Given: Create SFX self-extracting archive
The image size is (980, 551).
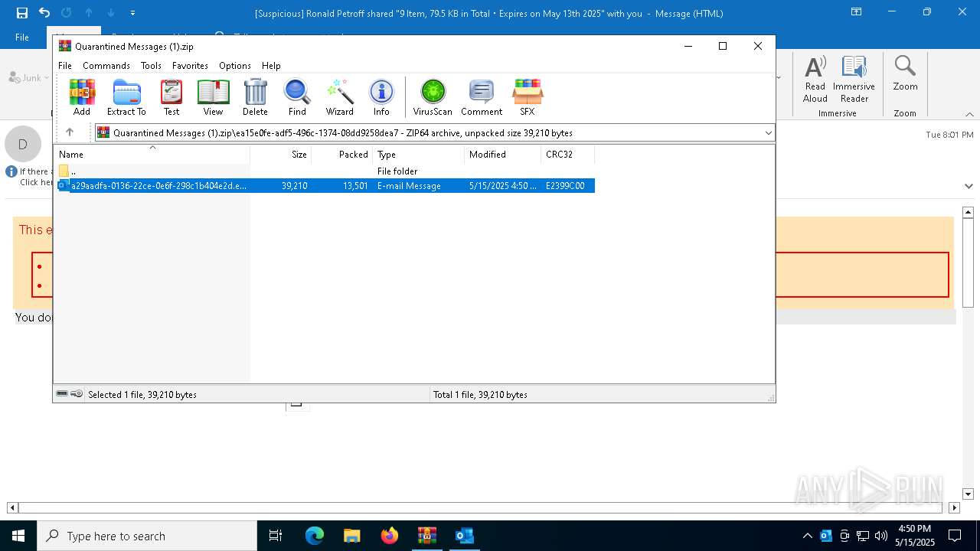Looking at the screenshot, I should pos(528,97).
